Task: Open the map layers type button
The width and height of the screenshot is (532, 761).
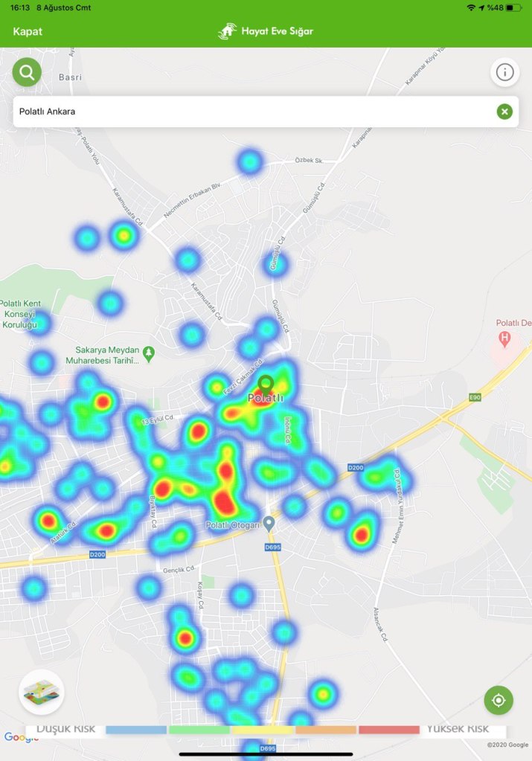Action: [42, 692]
